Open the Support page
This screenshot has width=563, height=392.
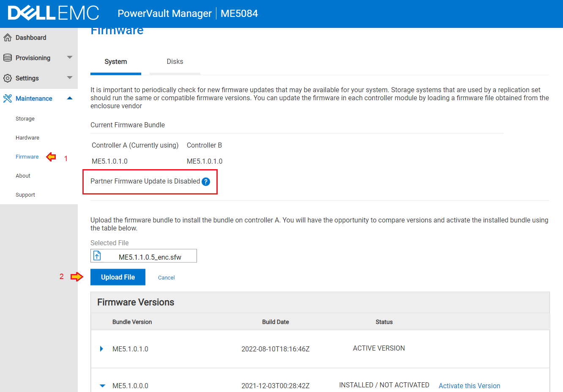[25, 195]
